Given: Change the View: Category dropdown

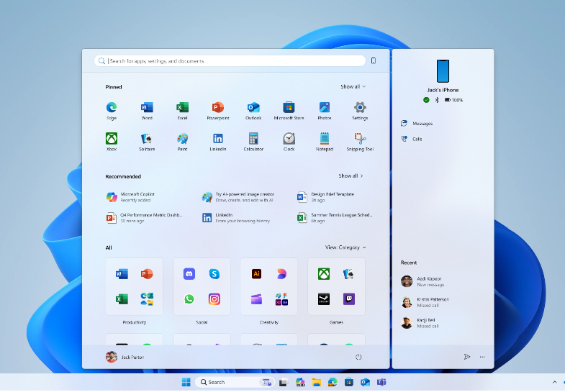Looking at the screenshot, I should (345, 247).
